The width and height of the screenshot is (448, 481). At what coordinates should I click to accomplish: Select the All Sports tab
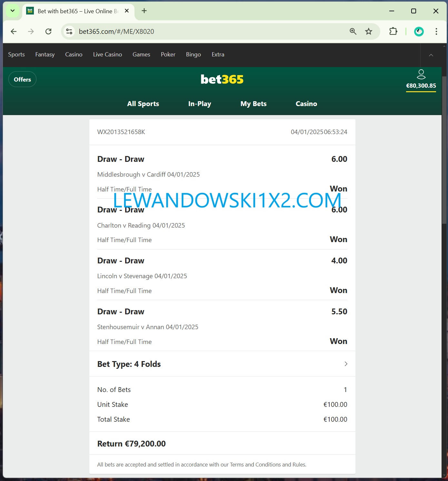pyautogui.click(x=143, y=104)
